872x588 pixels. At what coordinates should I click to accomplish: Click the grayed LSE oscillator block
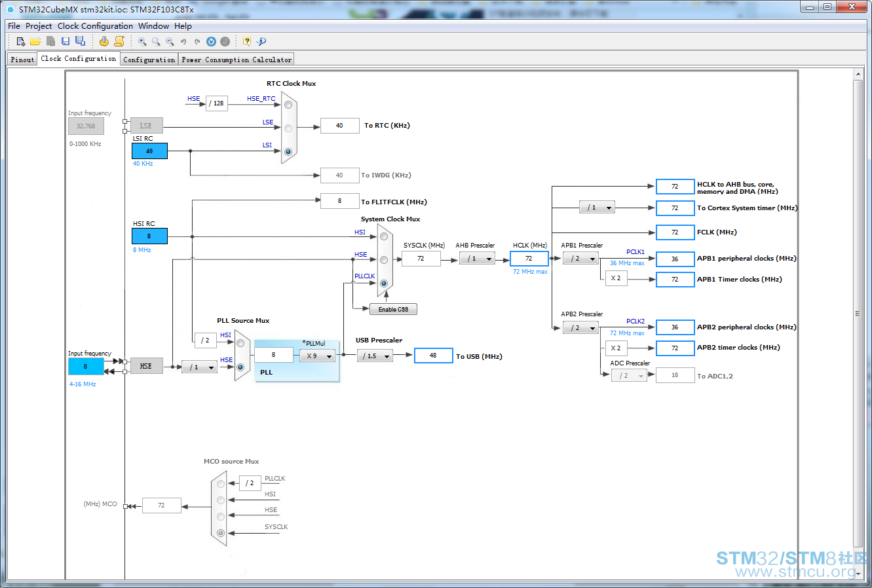pos(146,126)
